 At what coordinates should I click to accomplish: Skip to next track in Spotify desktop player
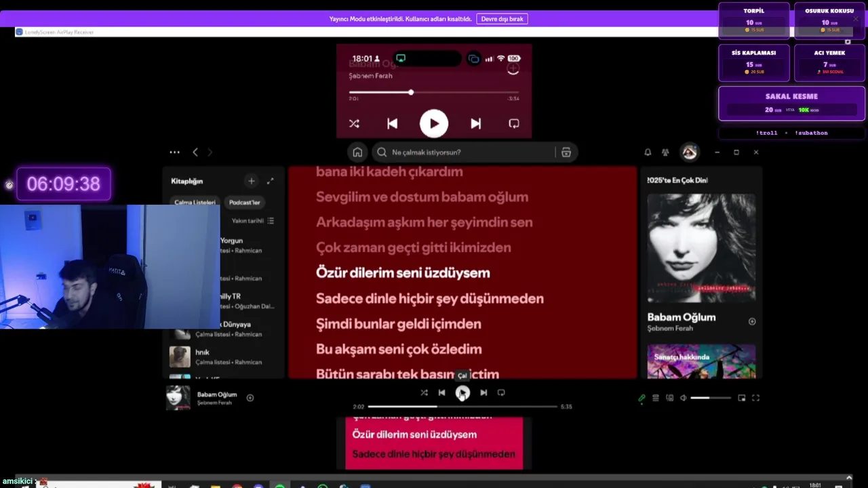[x=484, y=392]
